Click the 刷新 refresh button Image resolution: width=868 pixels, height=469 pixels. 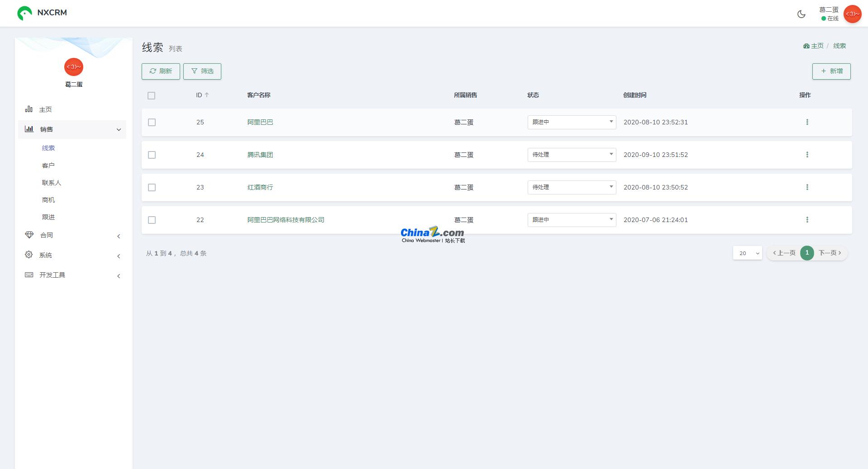coord(161,71)
